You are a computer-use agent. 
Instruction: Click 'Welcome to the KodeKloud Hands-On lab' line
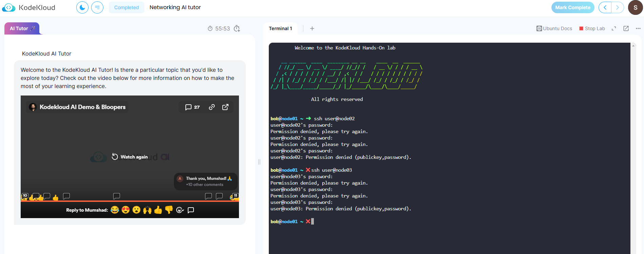[345, 48]
